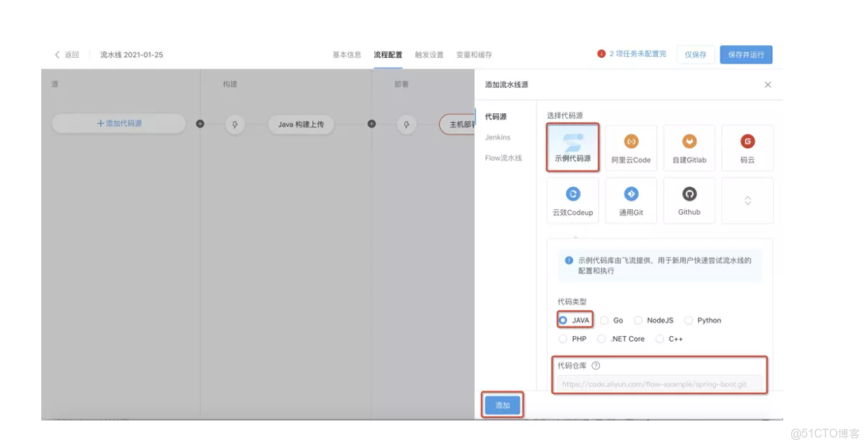Click the 保存并运行 button

pos(746,54)
